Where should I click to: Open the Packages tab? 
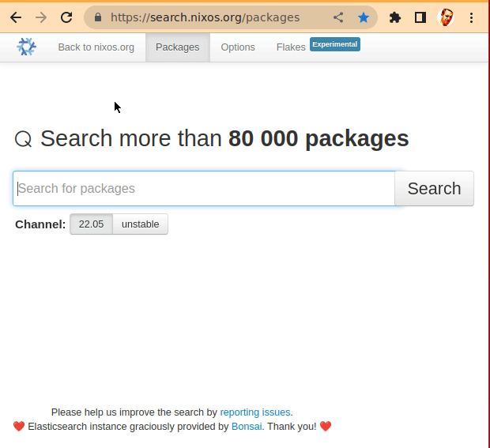(177, 47)
